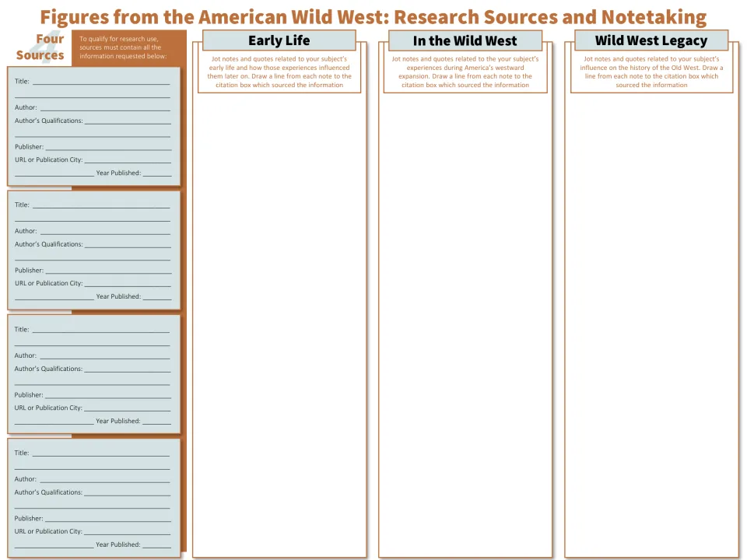747x560 pixels.
Task: Click the Publisher line in the second source box
Action: [108, 271]
